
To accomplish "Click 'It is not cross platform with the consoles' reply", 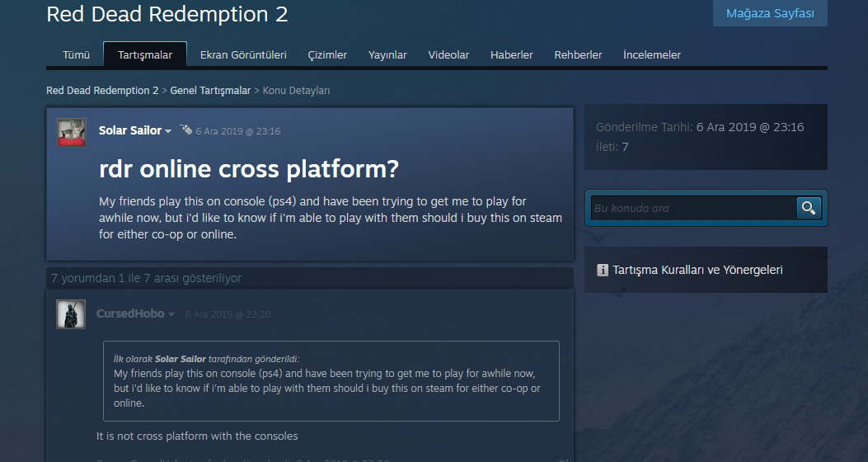I will point(197,436).
